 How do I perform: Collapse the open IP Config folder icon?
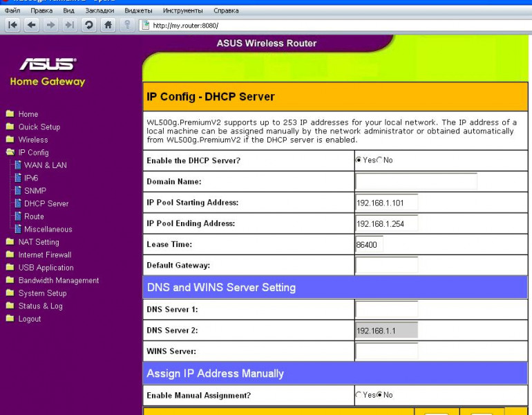coord(10,152)
